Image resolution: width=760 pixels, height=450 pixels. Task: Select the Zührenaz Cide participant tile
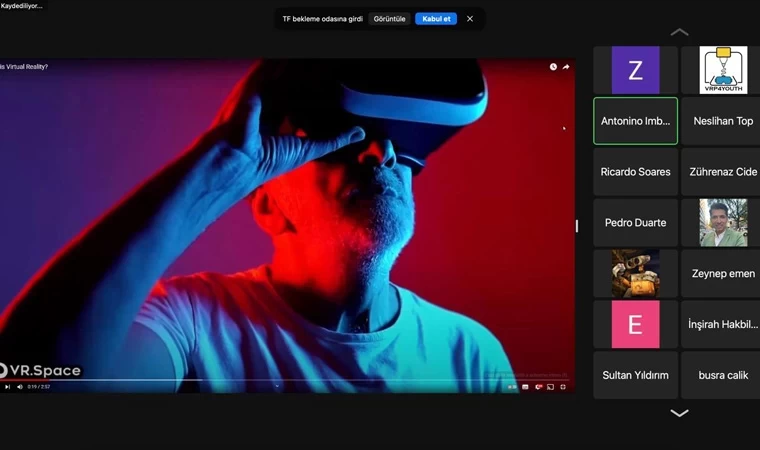tap(723, 172)
